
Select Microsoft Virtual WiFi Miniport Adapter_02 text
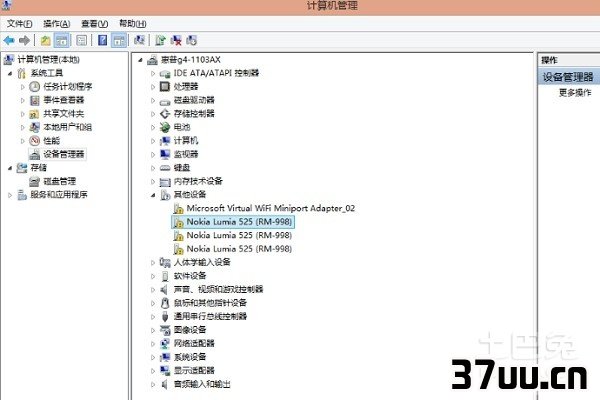[x=271, y=209]
